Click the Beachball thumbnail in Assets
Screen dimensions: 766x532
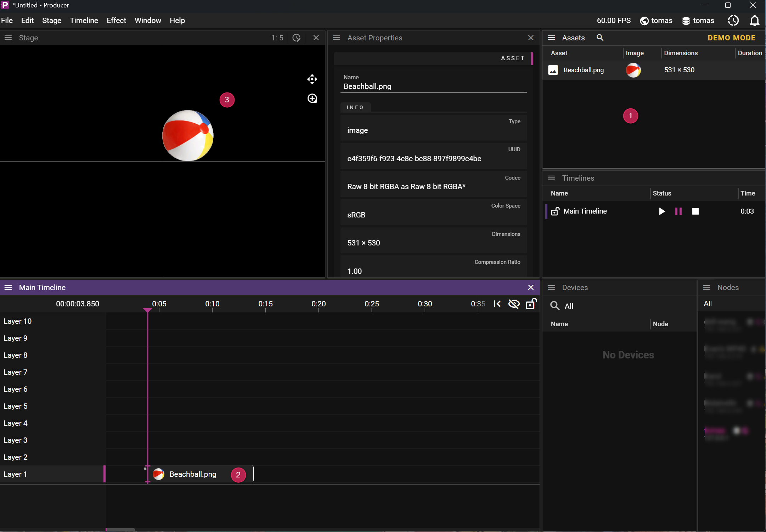tap(633, 70)
